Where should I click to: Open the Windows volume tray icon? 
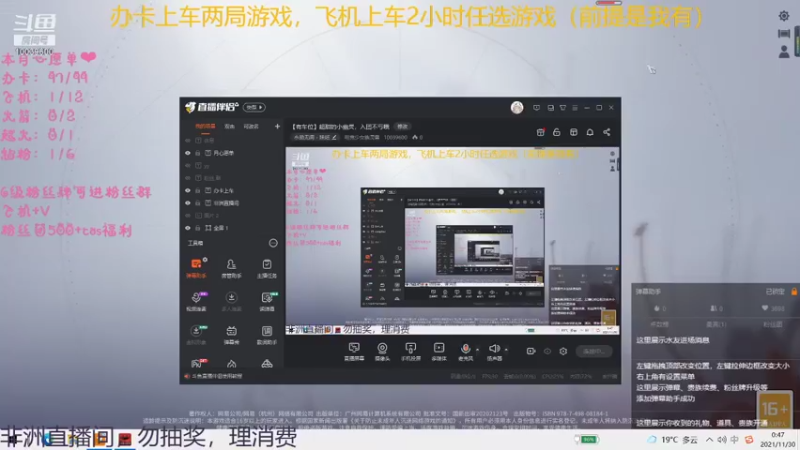[722, 439]
